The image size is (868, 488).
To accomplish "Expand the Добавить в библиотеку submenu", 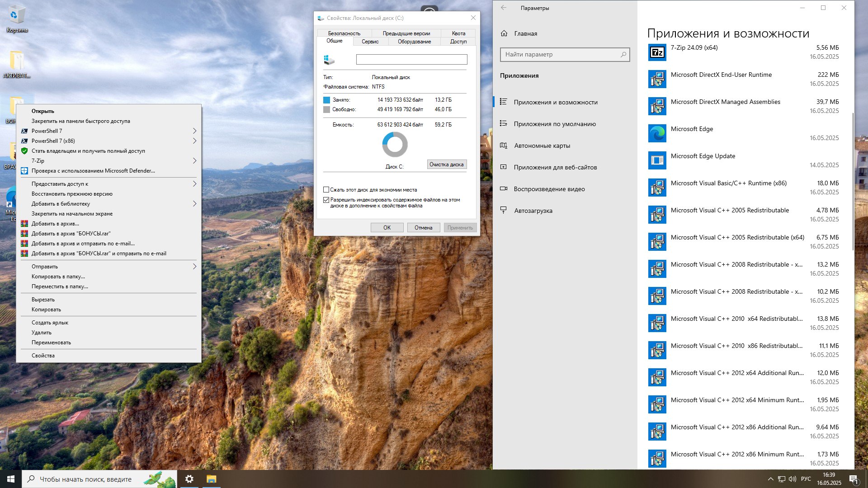I will (x=194, y=204).
